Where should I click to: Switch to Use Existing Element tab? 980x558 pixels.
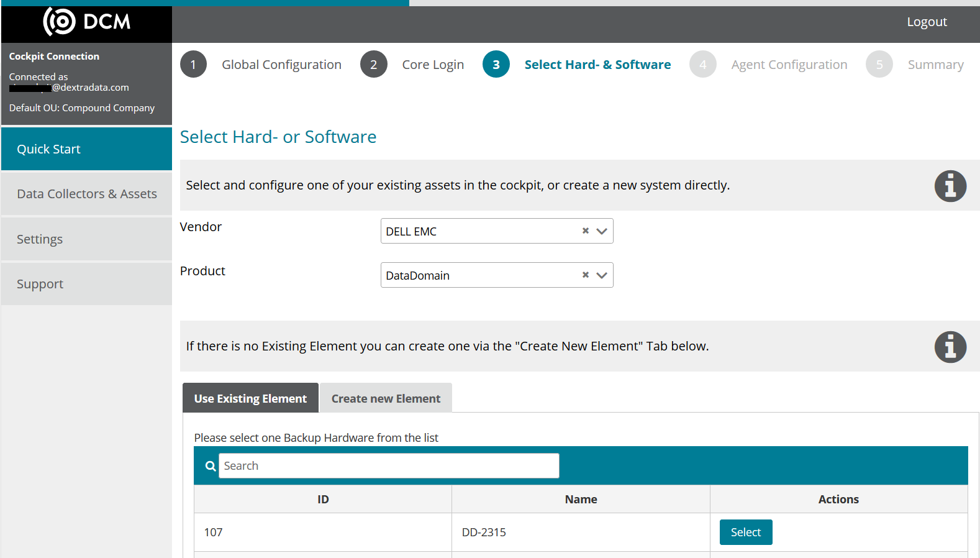[x=250, y=398]
